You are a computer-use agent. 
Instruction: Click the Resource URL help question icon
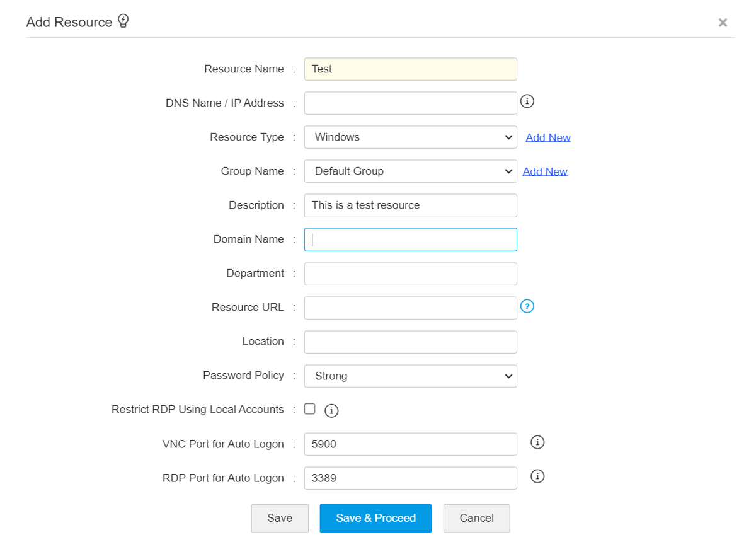click(x=527, y=306)
